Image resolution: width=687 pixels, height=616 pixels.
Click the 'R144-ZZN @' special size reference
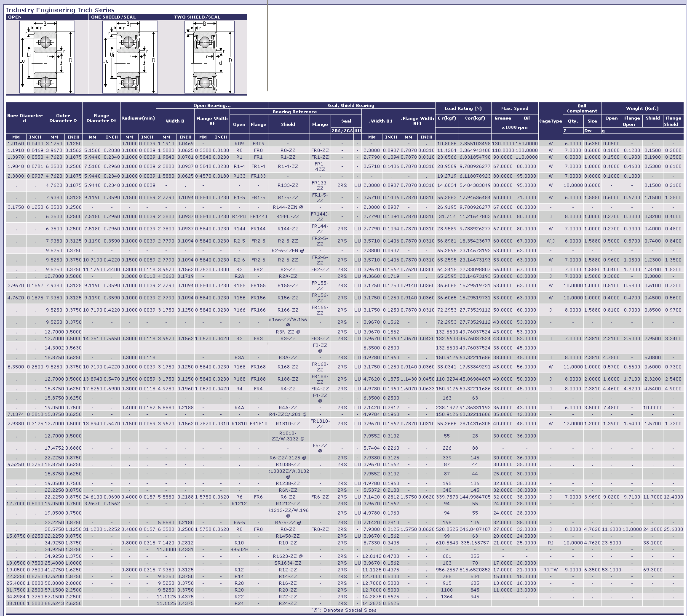pyautogui.click(x=288, y=207)
